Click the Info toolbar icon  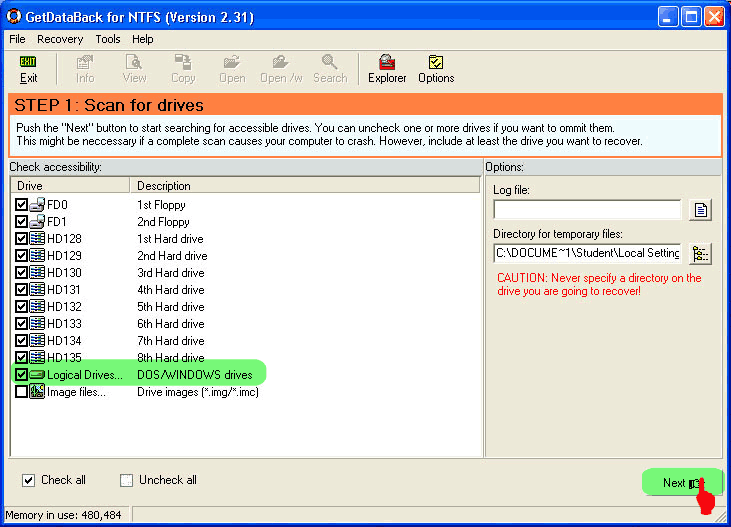point(85,62)
